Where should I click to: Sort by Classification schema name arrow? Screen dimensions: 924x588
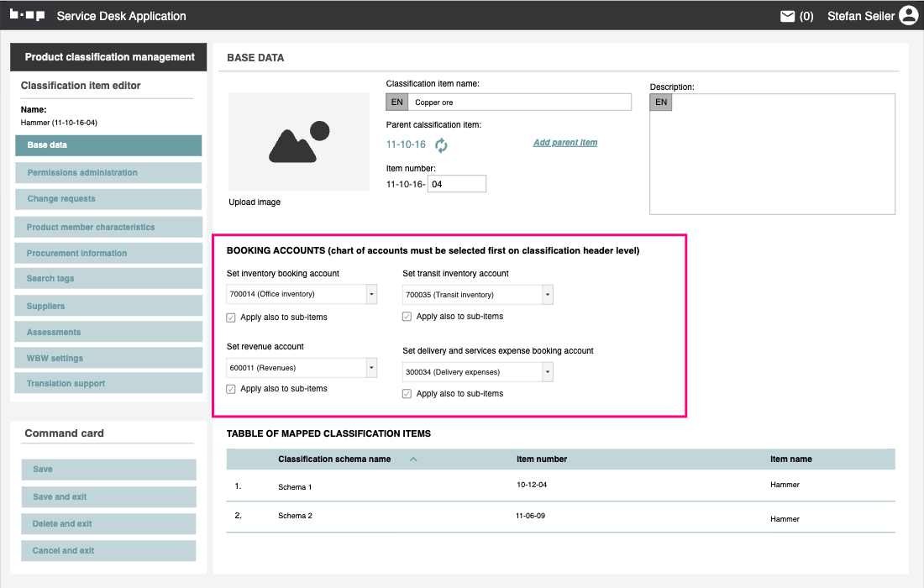pos(412,459)
